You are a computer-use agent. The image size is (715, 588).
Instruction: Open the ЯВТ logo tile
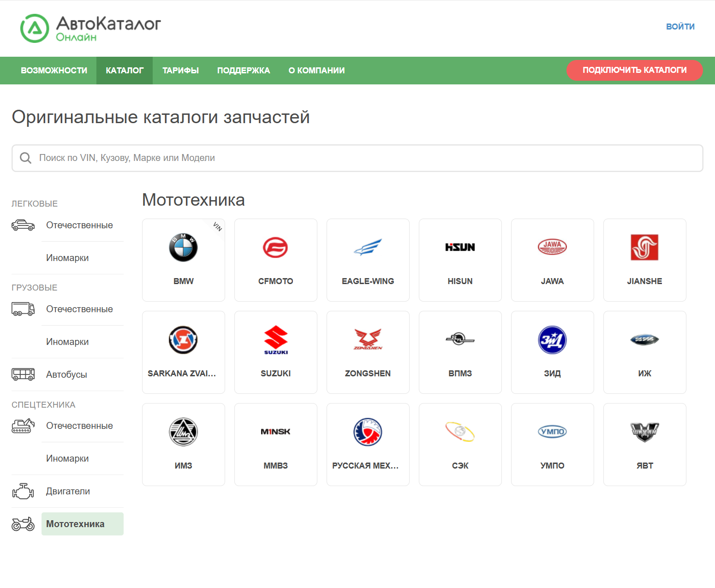point(644,432)
